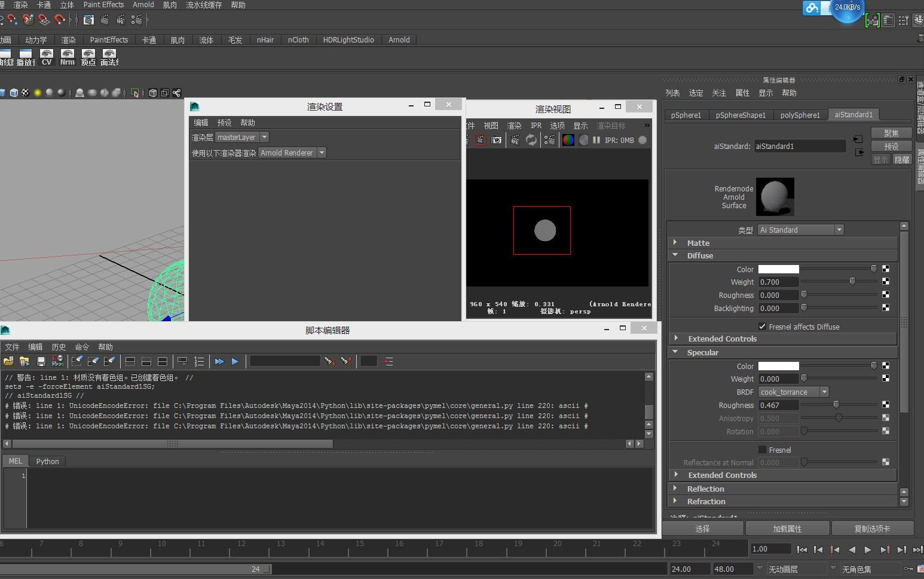This screenshot has width=924, height=579.
Task: Enable the Specular Fresnel checkbox
Action: [762, 450]
